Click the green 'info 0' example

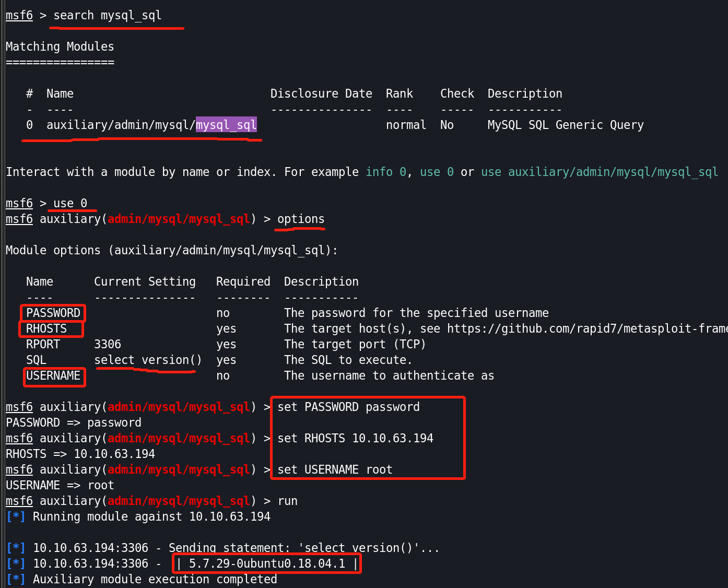coord(386,172)
